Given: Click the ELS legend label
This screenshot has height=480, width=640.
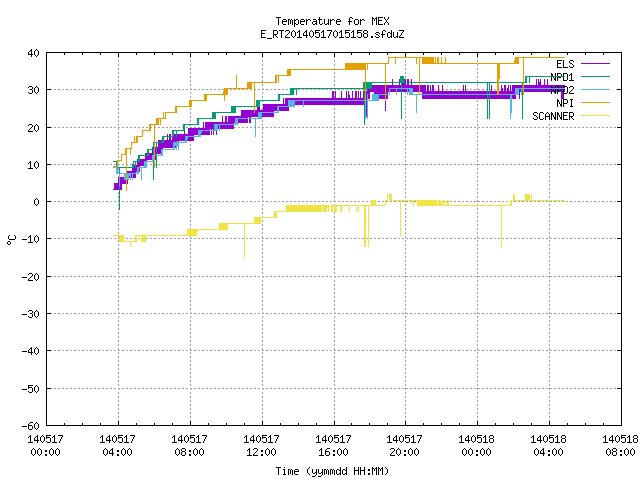Looking at the screenshot, I should point(565,64).
